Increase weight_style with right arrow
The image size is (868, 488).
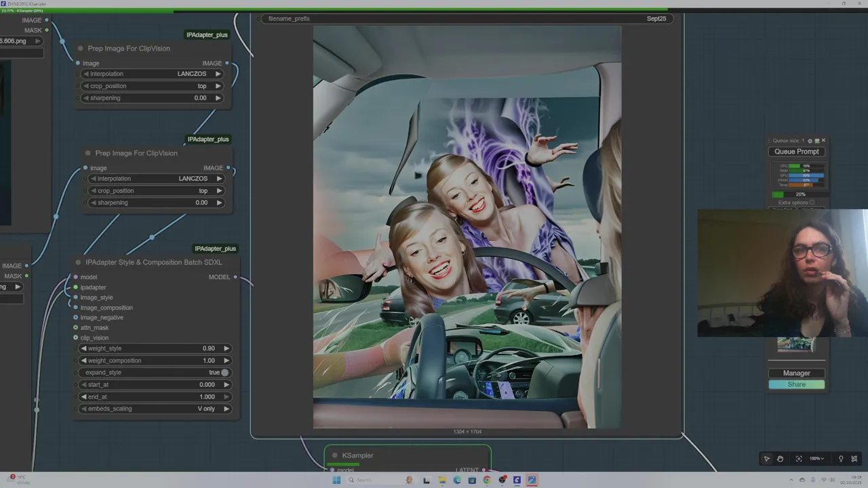coord(226,348)
